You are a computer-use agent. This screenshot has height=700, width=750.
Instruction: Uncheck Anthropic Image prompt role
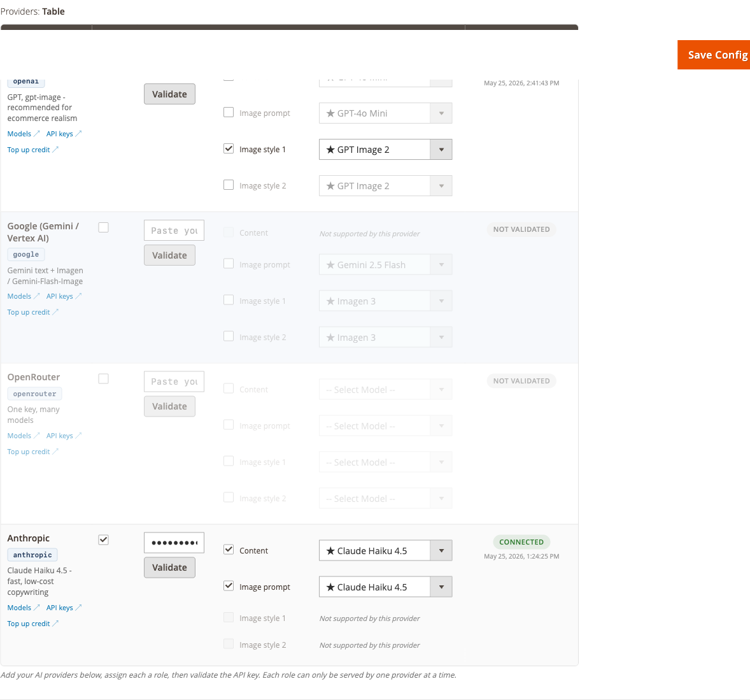[229, 586]
